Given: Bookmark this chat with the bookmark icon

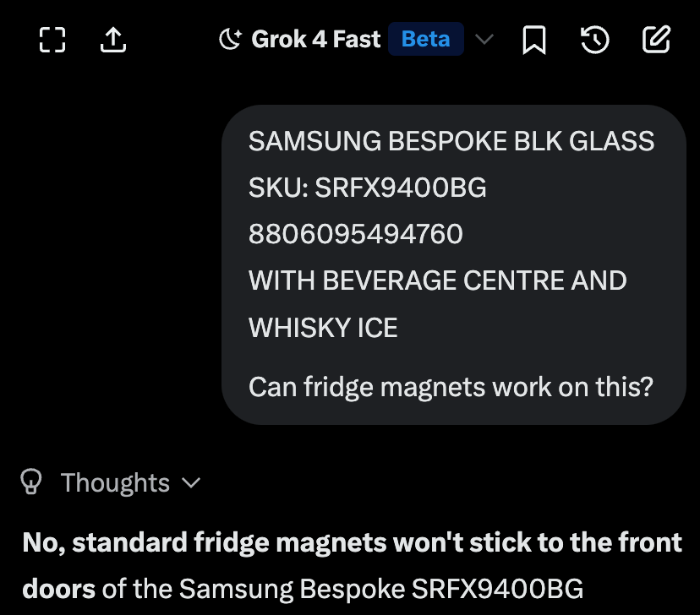Looking at the screenshot, I should tap(533, 40).
